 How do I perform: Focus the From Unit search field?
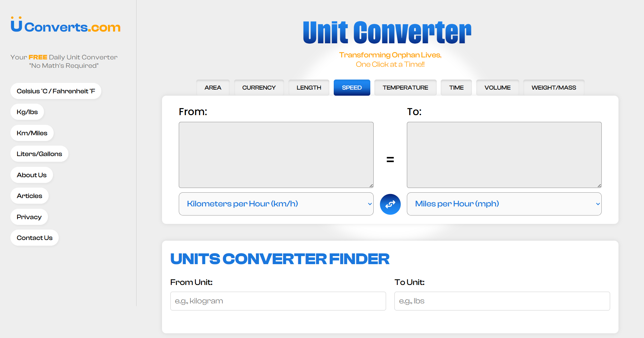pyautogui.click(x=278, y=301)
